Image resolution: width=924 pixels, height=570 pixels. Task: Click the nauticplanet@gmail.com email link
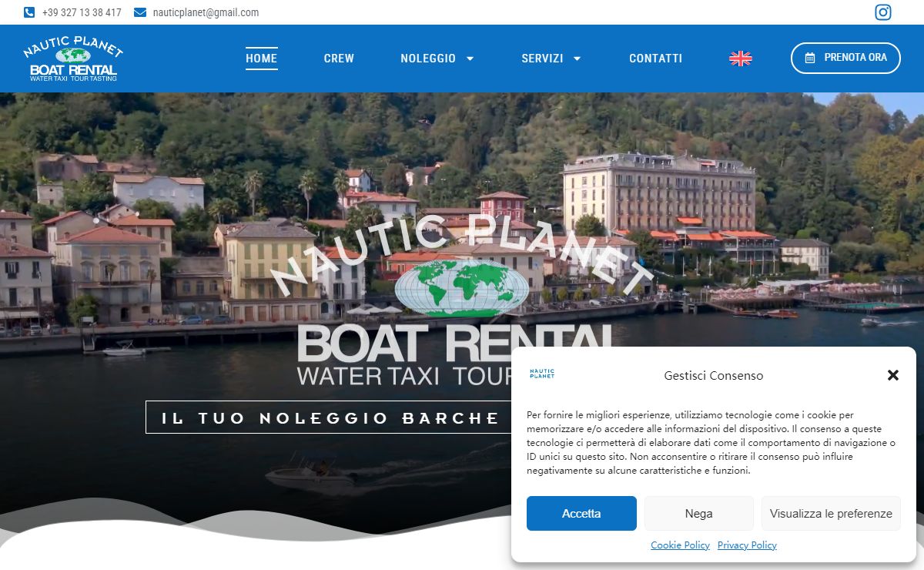pos(206,12)
